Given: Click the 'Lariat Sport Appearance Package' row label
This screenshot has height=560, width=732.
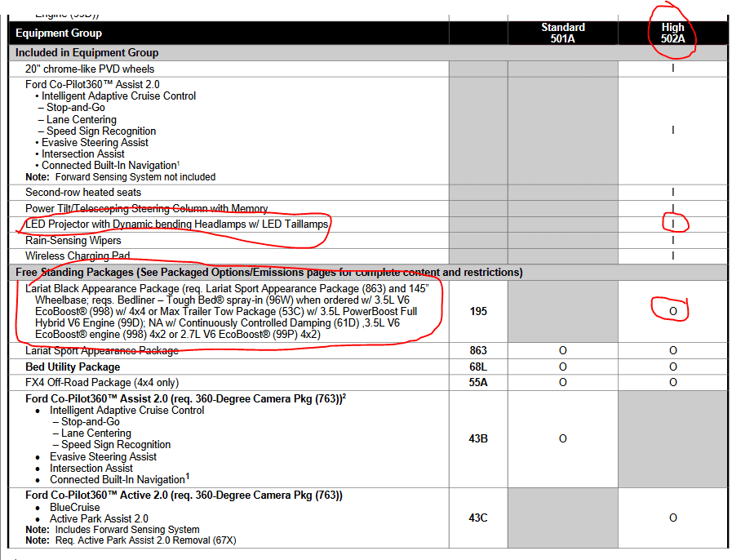Looking at the screenshot, I should pos(102,351).
